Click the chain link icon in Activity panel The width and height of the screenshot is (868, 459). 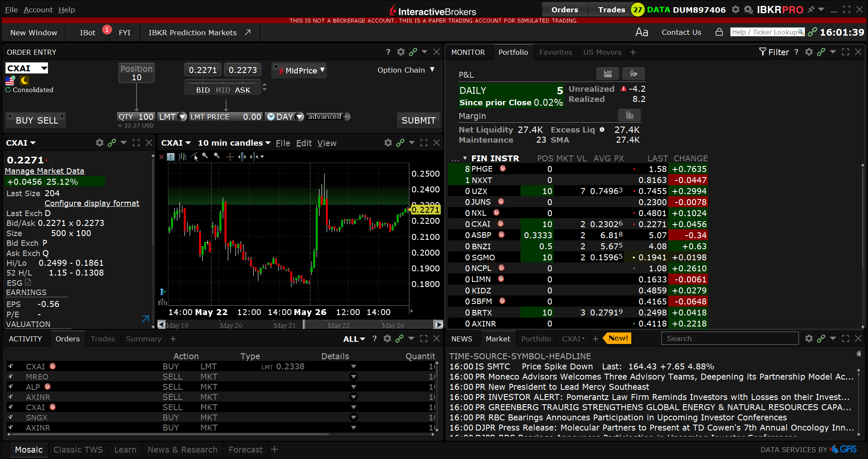click(399, 338)
